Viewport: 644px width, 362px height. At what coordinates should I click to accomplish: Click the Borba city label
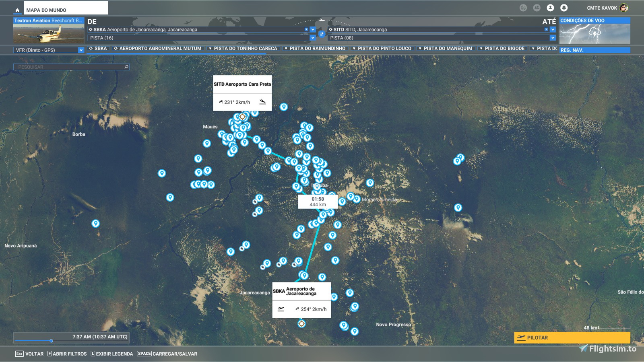79,134
